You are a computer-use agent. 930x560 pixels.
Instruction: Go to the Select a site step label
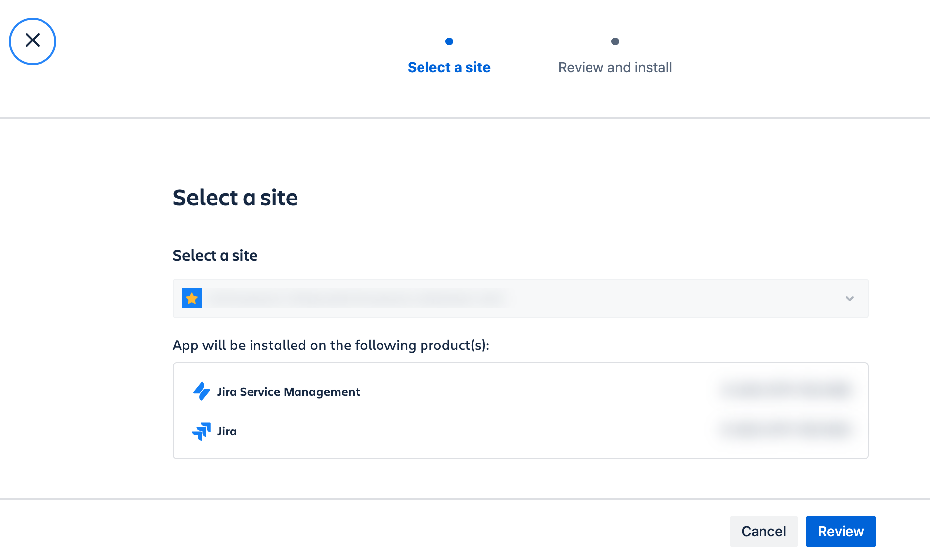coord(449,67)
